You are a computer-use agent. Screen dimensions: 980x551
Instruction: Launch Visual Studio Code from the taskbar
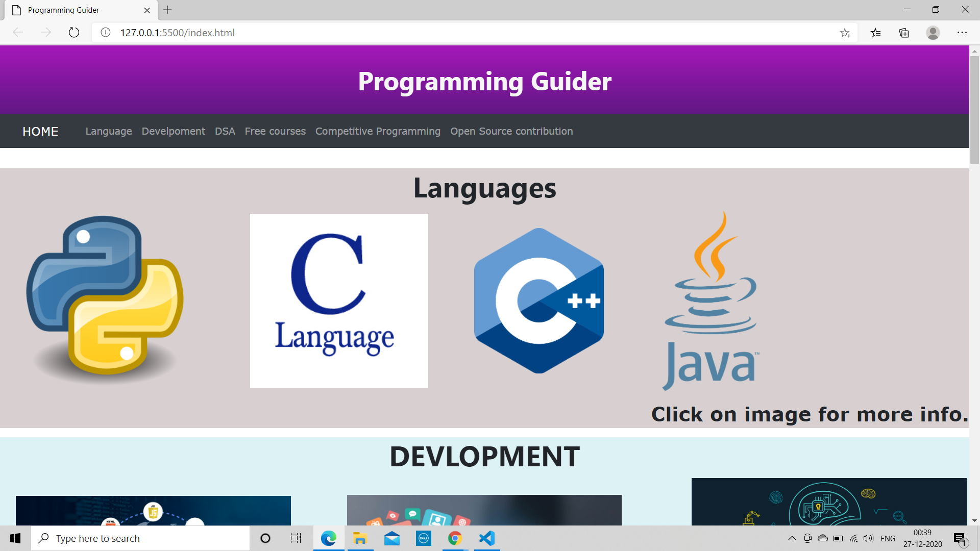(x=486, y=538)
